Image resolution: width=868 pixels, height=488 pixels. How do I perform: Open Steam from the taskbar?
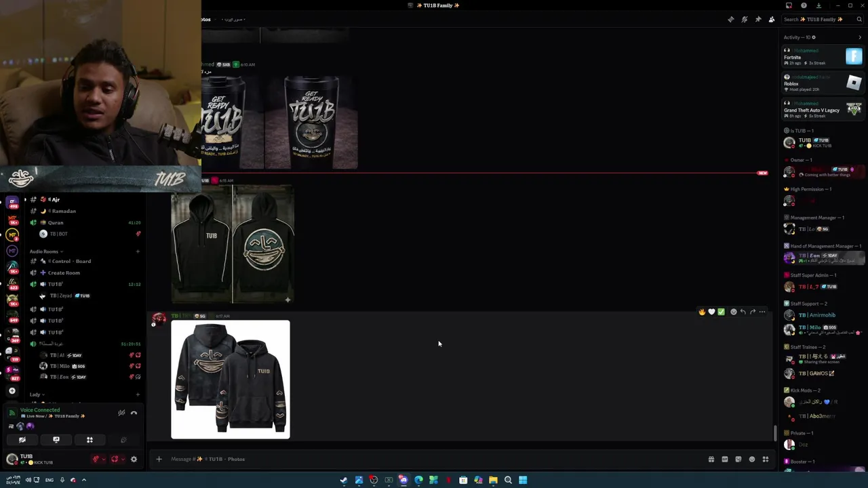pyautogui.click(x=344, y=480)
